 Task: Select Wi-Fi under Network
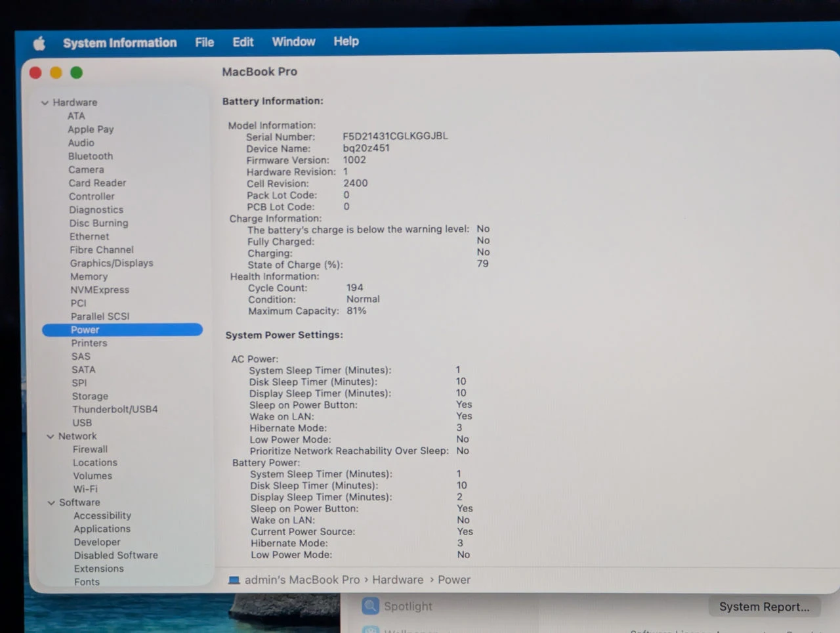pyautogui.click(x=85, y=489)
